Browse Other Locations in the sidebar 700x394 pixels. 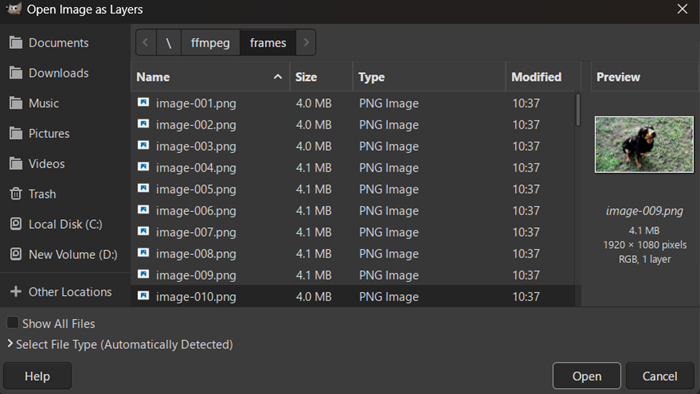(x=70, y=292)
